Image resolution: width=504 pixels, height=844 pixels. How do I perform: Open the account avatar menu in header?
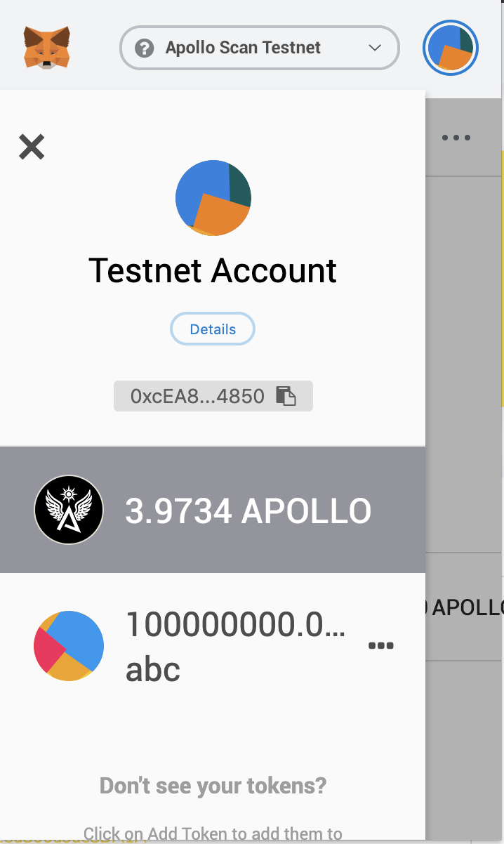451,48
